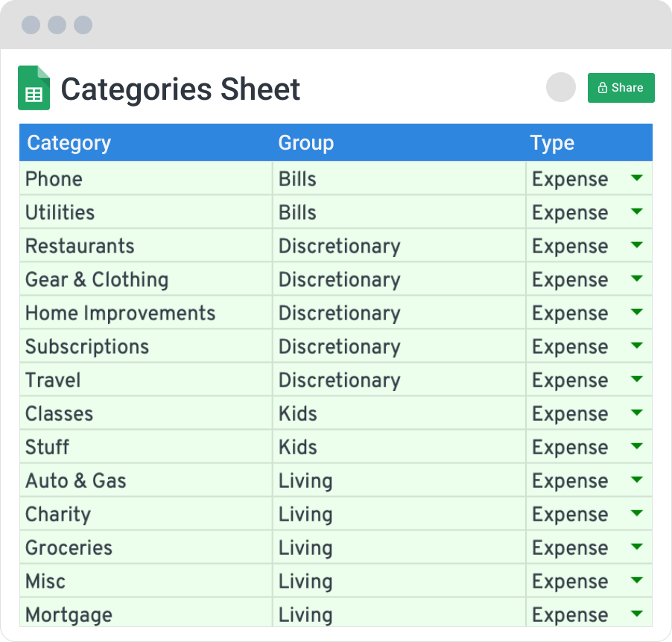Open the Type dropdown for Gear & Clothing
Image resolution: width=672 pixels, height=642 pixels.
tap(637, 279)
